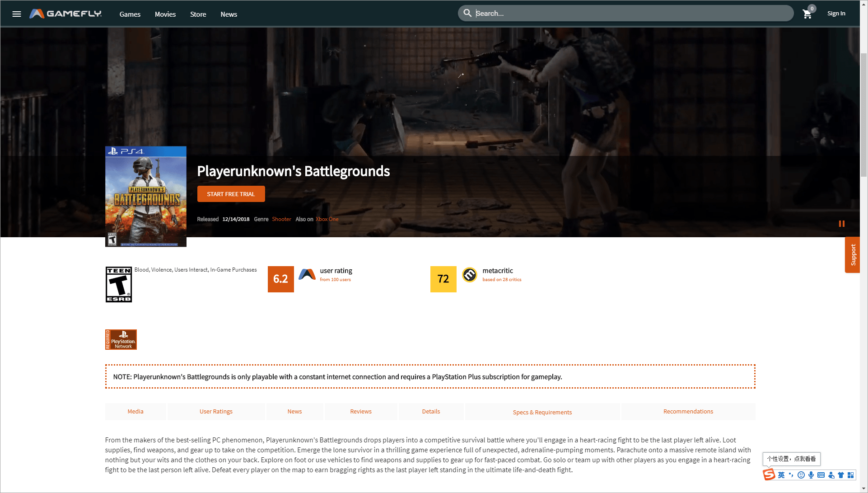Open the Sogou virtual keyboard icon

click(821, 475)
